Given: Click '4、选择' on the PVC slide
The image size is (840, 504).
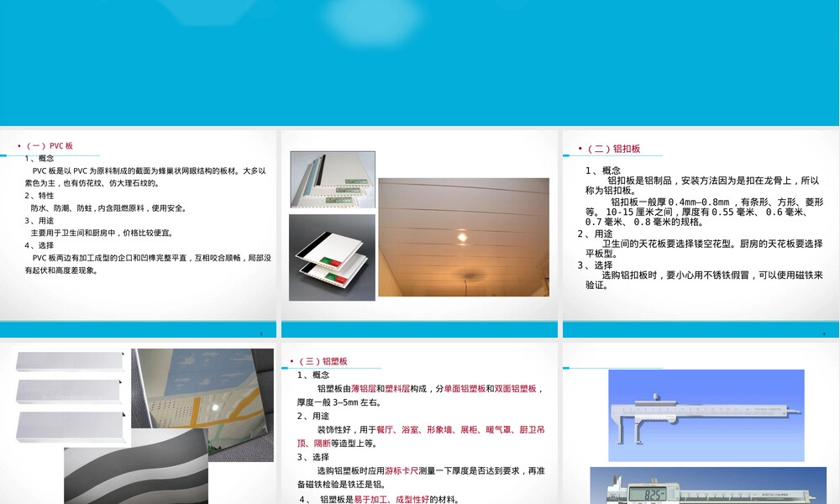Looking at the screenshot, I should (39, 245).
